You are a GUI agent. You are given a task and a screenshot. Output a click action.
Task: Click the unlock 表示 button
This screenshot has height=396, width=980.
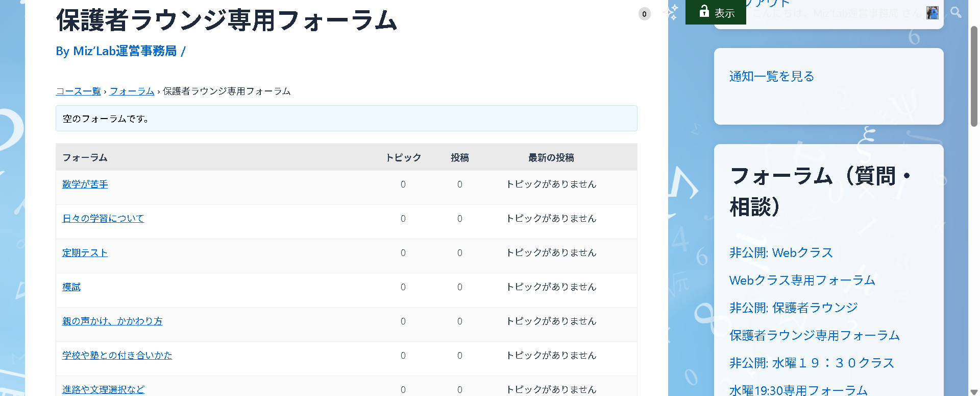click(x=716, y=12)
